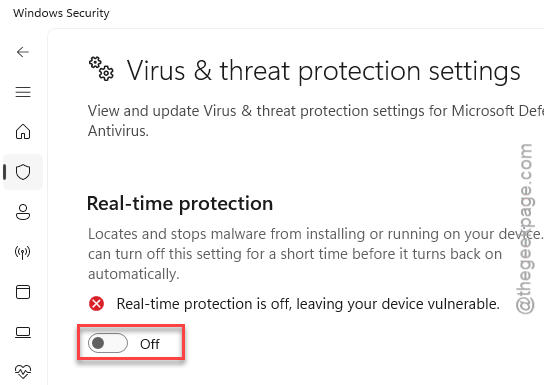544x385 pixels.
Task: Open Device security laptop icon
Action: (x=23, y=332)
